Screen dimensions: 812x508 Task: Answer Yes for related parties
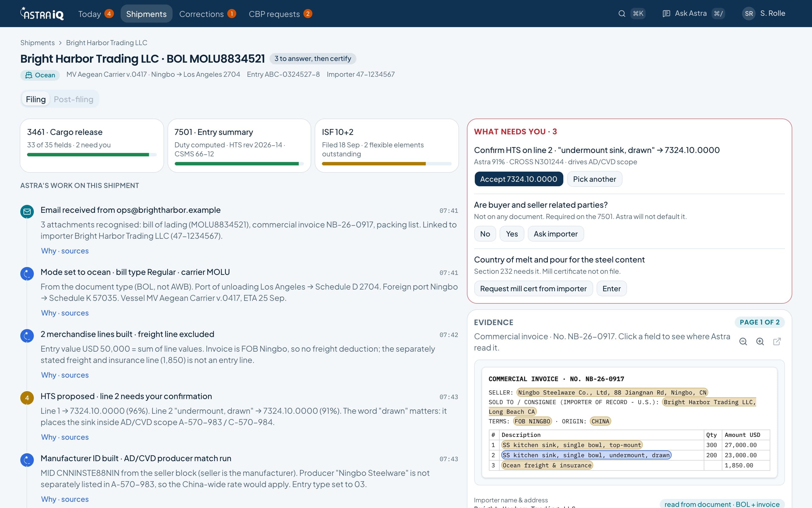tap(512, 234)
